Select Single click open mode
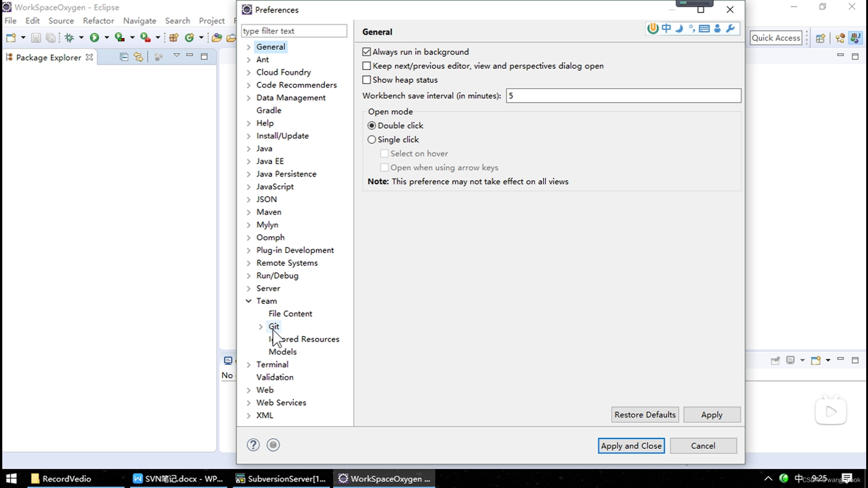The width and height of the screenshot is (868, 488). tap(372, 140)
